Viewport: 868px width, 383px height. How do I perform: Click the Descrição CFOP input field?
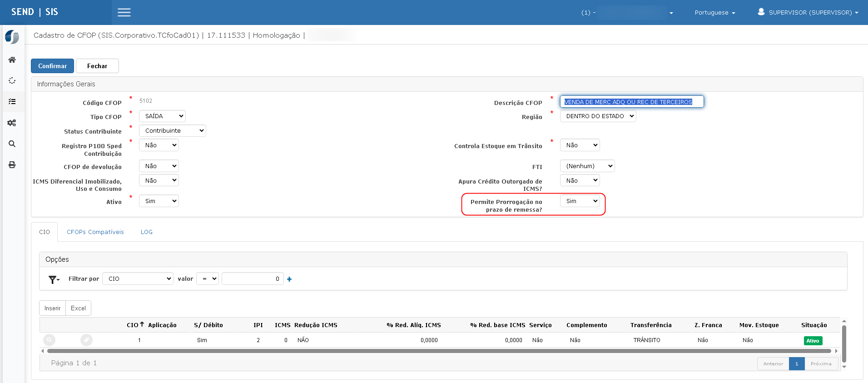click(632, 102)
